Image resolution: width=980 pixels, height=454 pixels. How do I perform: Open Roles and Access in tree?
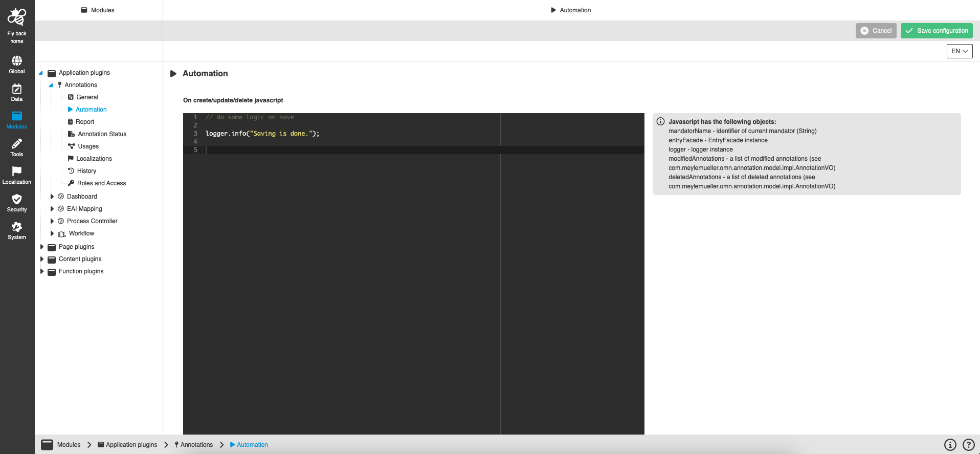(101, 183)
